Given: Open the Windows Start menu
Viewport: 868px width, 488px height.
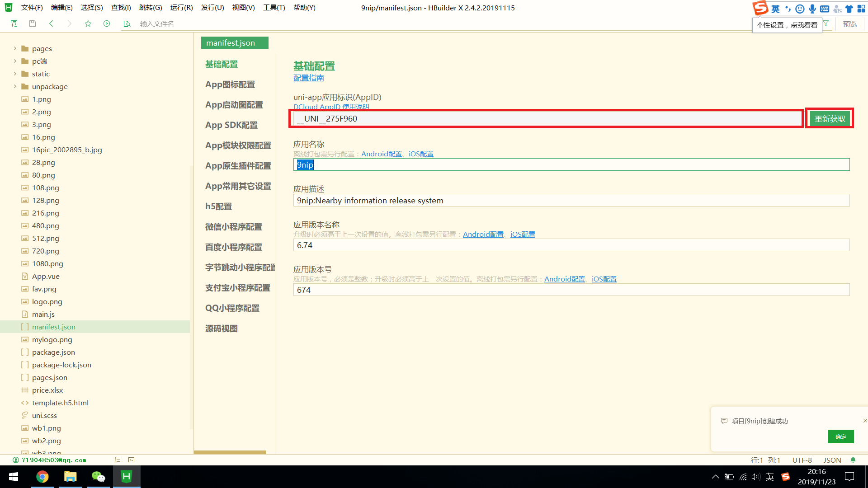Looking at the screenshot, I should (x=14, y=477).
